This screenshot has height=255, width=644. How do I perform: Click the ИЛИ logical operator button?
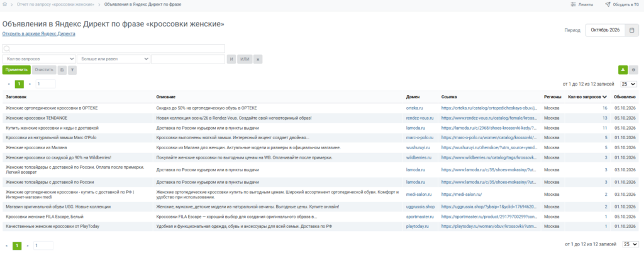click(245, 59)
